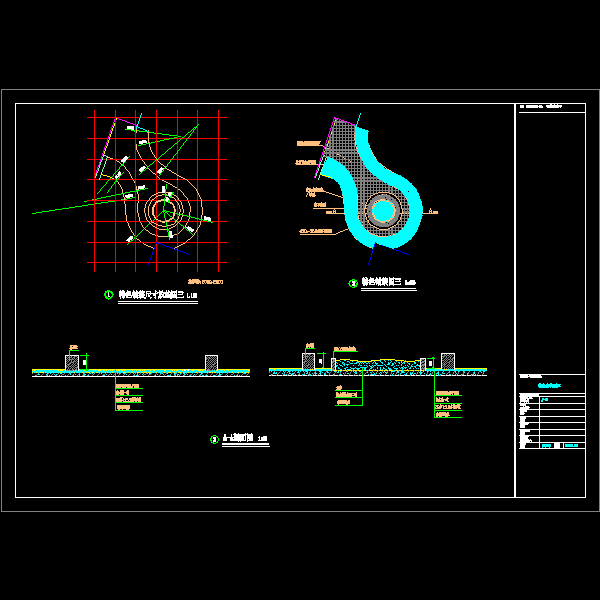Select the header text atop the title block
This screenshot has height=600, width=600.
point(541,106)
